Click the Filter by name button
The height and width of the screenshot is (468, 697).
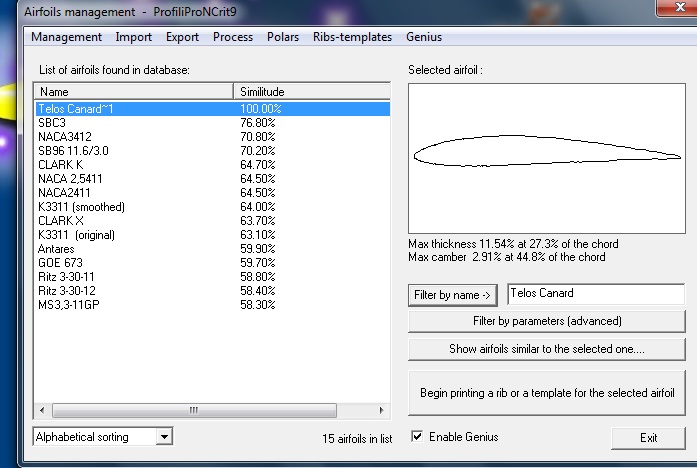453,294
